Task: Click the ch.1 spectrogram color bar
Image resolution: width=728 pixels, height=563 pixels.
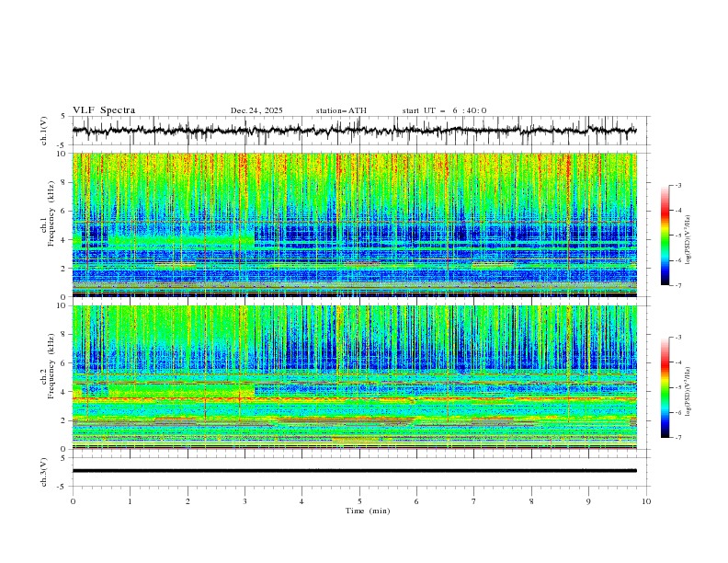Action: [665, 235]
